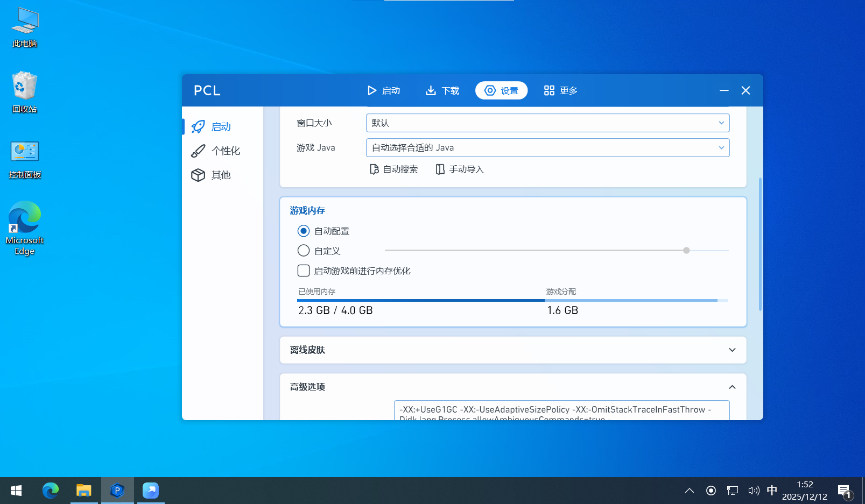The width and height of the screenshot is (865, 504).
Task: Select the 自动配置 memory radio button
Action: (304, 231)
